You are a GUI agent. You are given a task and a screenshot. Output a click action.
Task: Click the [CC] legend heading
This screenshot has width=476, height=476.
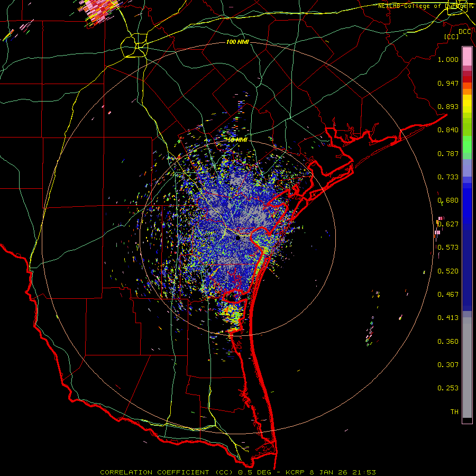tap(452, 36)
